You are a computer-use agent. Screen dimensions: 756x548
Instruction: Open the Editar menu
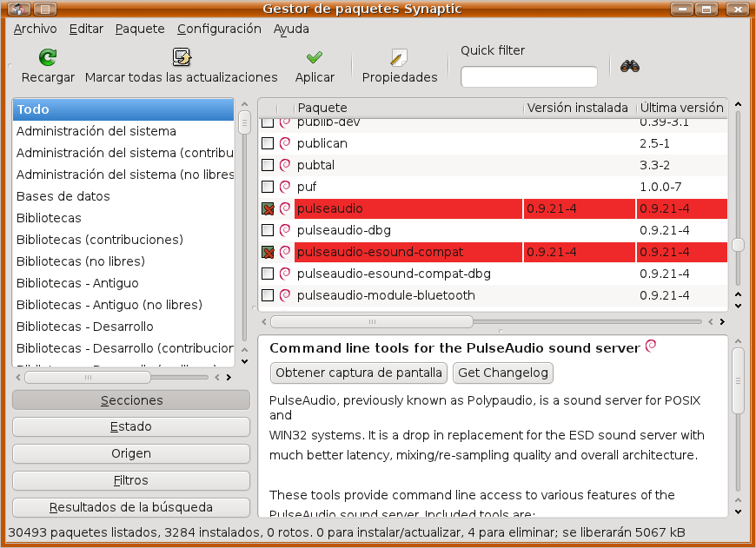click(86, 29)
